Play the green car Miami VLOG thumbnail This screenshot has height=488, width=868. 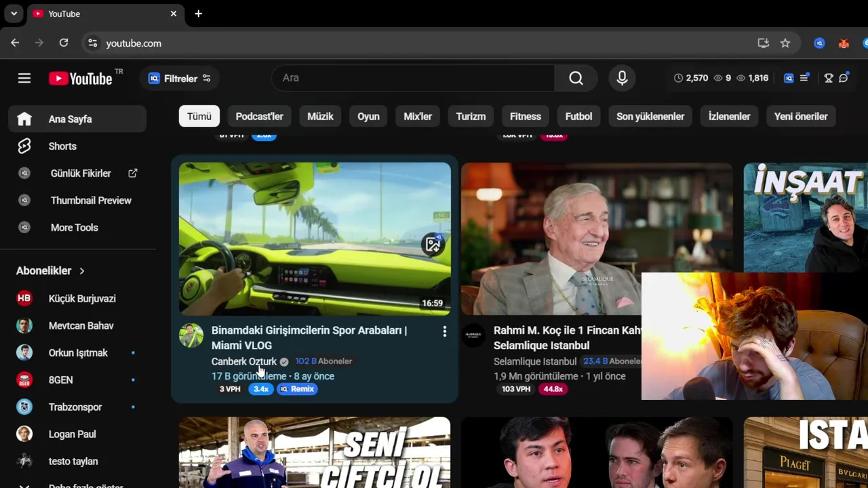[x=315, y=239]
